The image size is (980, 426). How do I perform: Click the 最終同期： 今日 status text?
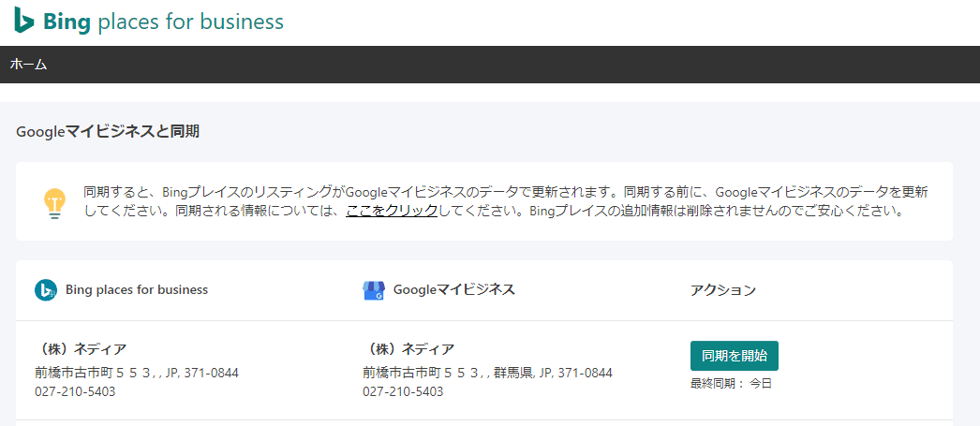pyautogui.click(x=731, y=384)
